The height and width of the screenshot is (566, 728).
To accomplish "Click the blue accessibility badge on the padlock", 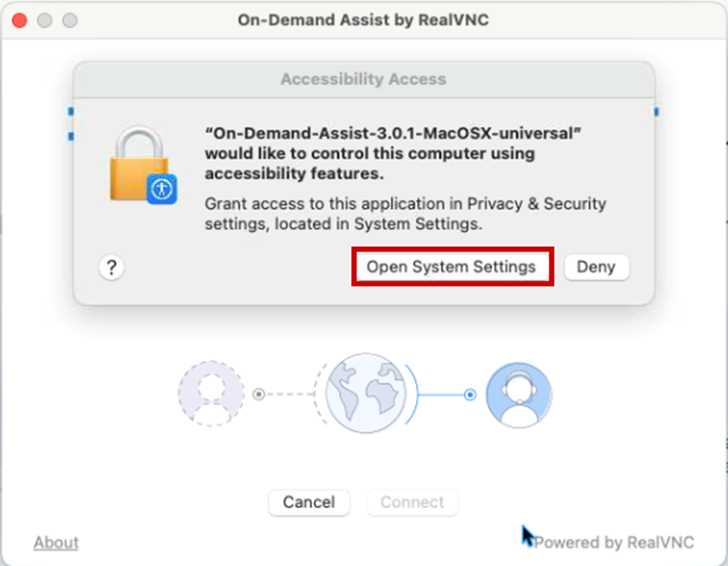I will click(161, 188).
